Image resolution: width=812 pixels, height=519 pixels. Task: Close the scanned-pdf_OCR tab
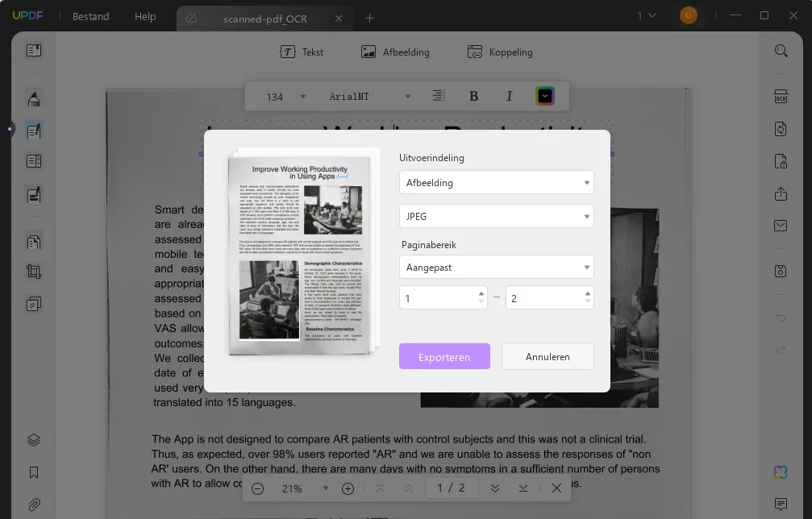coord(339,19)
